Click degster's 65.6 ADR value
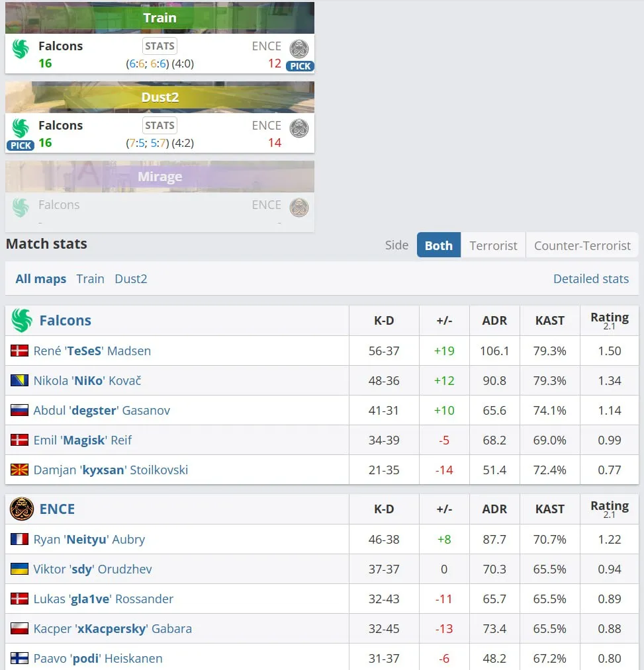Viewport: 644px width, 670px height. coord(494,410)
